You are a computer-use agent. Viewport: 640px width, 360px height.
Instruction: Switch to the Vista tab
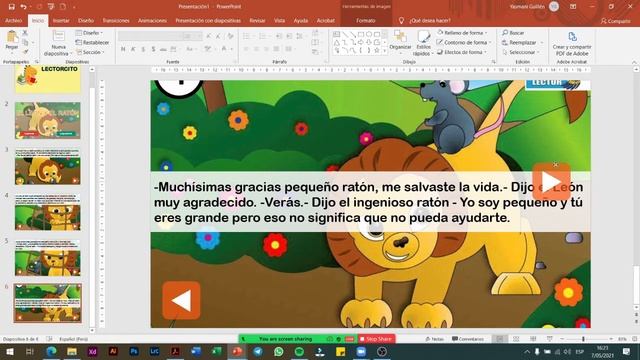[280, 20]
